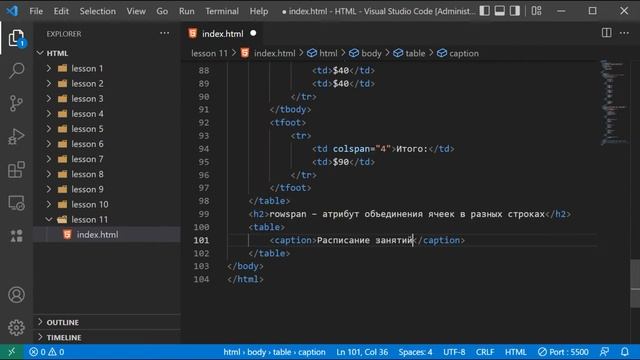Expand the TIMELINE section

click(x=40, y=337)
